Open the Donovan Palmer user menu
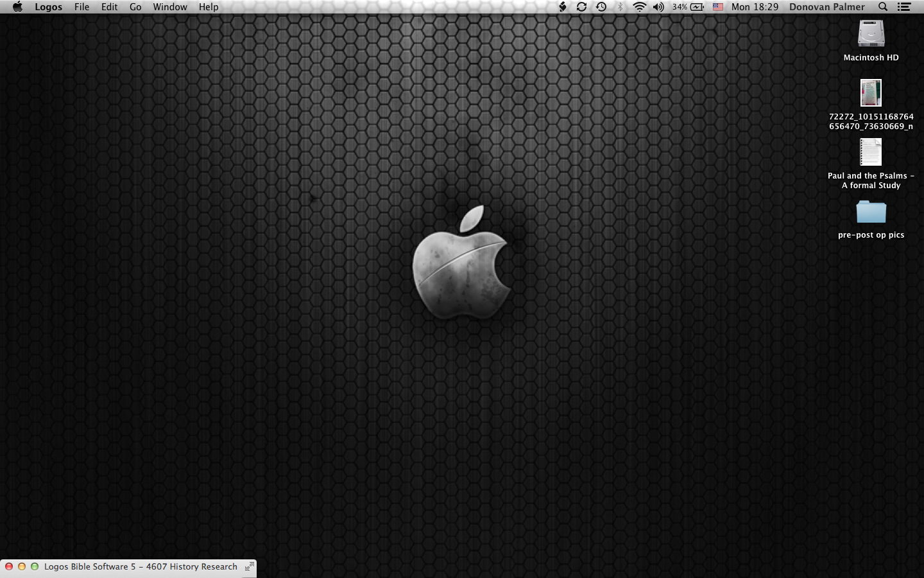The image size is (924, 578). click(x=826, y=7)
